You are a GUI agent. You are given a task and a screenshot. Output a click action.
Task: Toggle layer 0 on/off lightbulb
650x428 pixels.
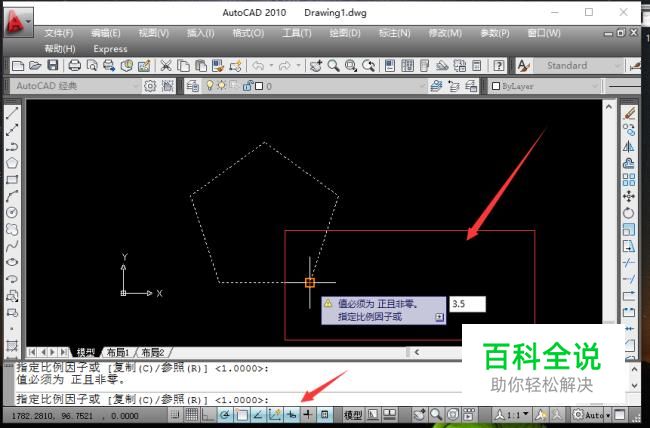pyautogui.click(x=210, y=86)
